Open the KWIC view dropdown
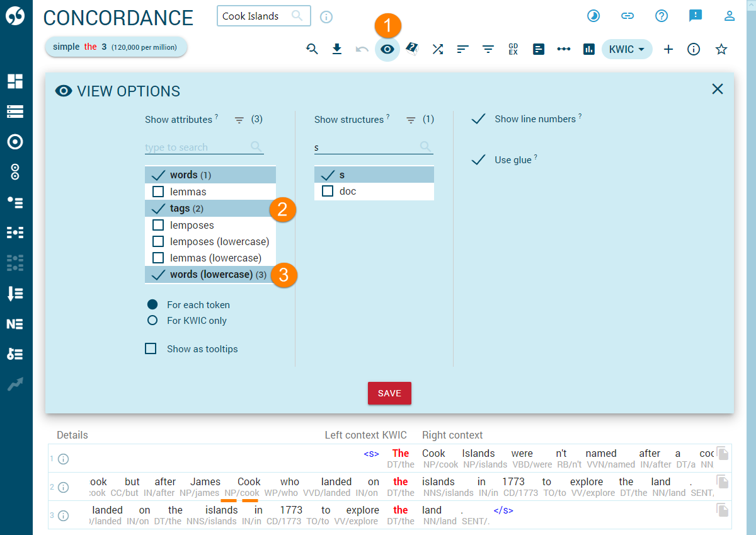Screen dimensions: 756x535 click(627, 49)
